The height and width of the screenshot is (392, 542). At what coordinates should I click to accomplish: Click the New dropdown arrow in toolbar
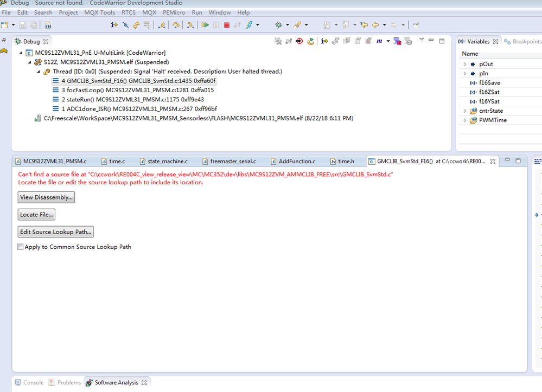click(x=13, y=25)
